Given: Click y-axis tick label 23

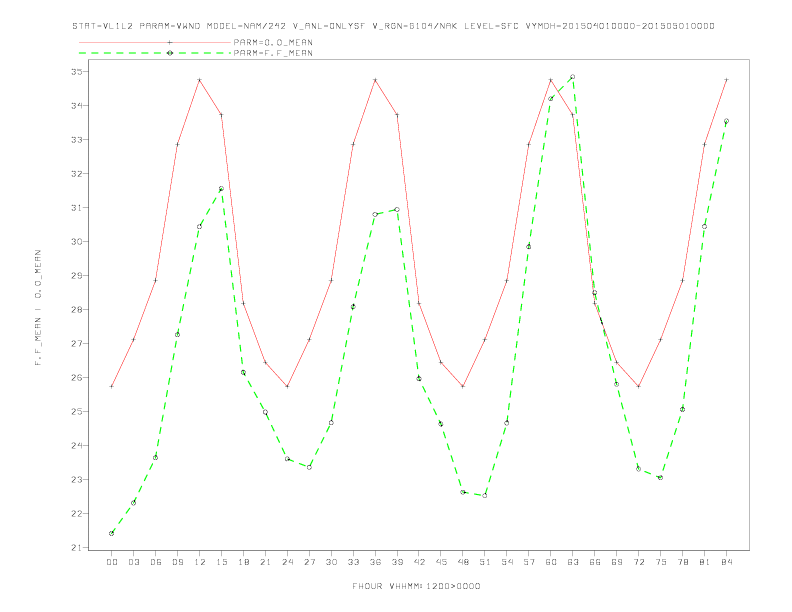Looking at the screenshot, I should pyautogui.click(x=77, y=480).
